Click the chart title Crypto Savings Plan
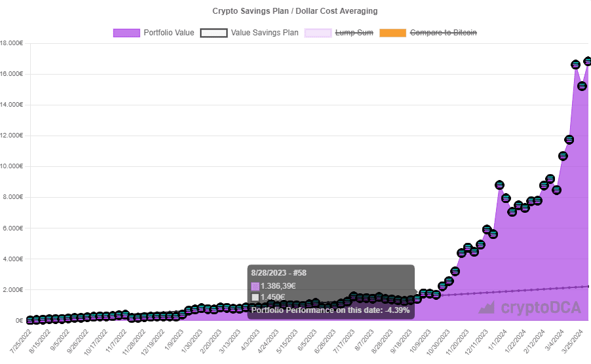This screenshot has height=364, width=591. (x=295, y=11)
